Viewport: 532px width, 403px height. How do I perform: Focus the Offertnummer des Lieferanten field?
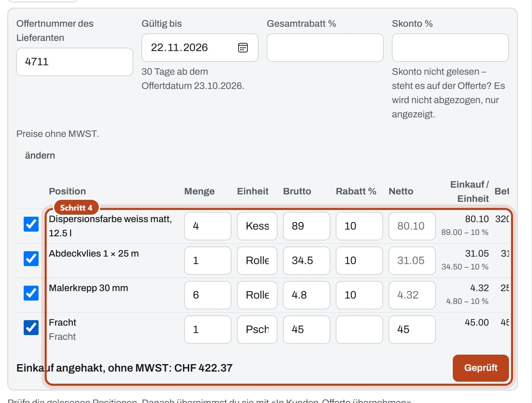[75, 62]
